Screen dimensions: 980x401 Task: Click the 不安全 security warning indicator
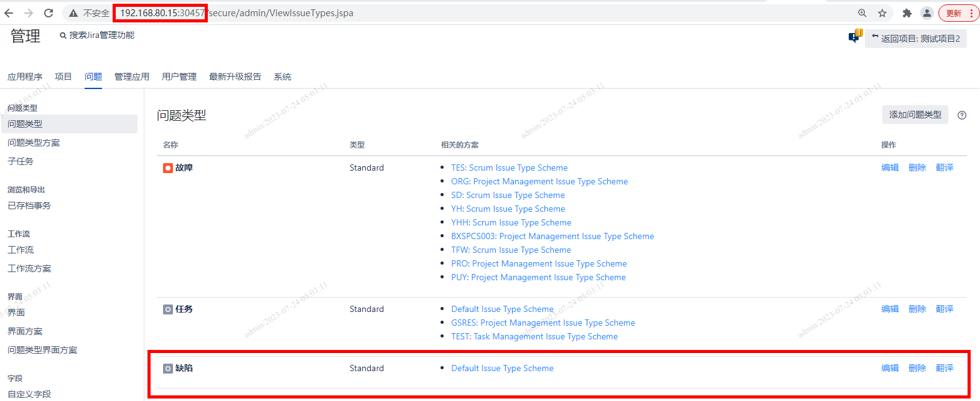coord(89,13)
